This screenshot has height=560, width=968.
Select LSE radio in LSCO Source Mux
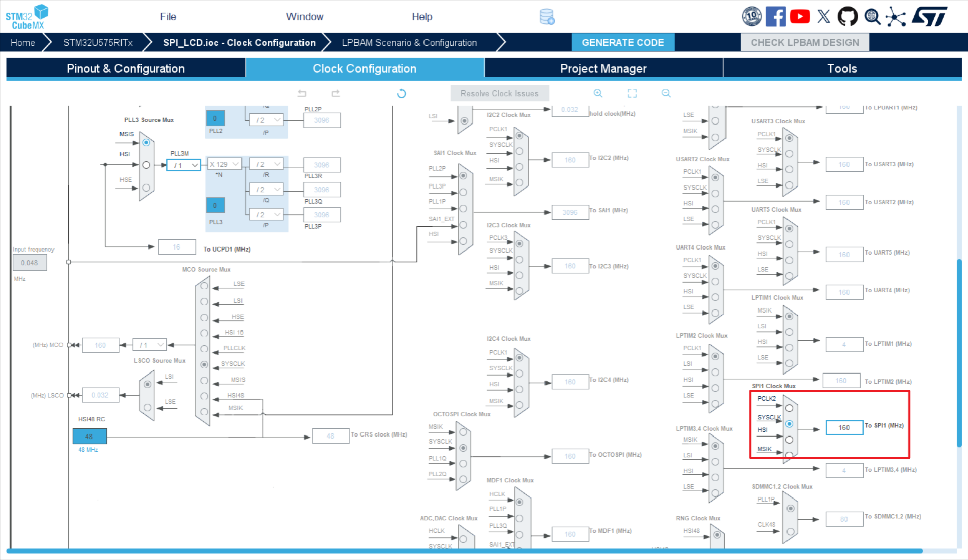pyautogui.click(x=147, y=407)
